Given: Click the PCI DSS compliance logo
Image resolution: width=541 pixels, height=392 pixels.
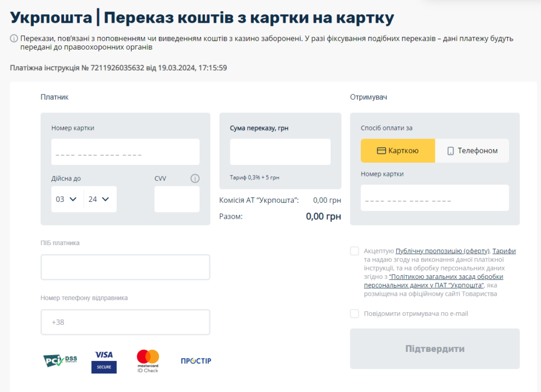Looking at the screenshot, I should [60, 360].
